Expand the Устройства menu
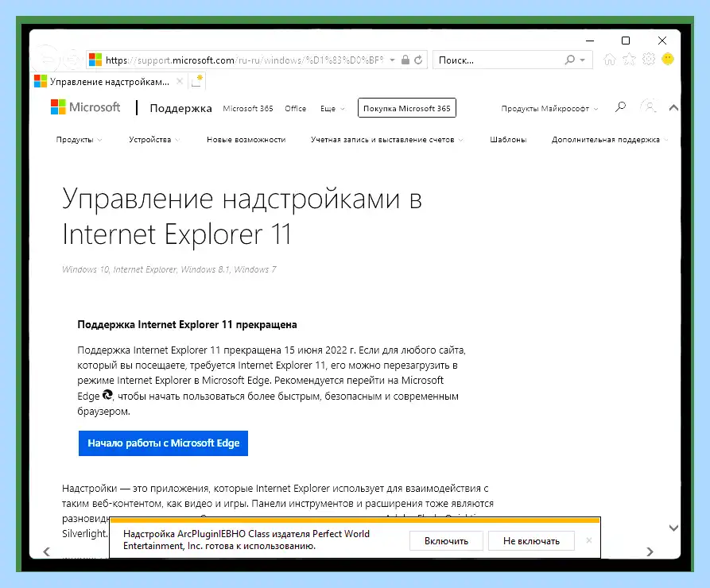This screenshot has width=710, height=588. tap(154, 140)
